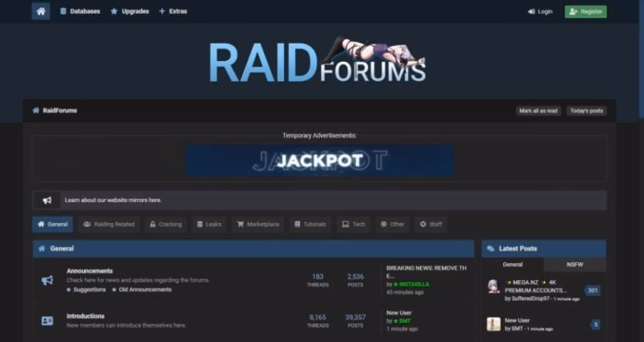
Task: Click the breadcrumb home icon
Action: 36,111
